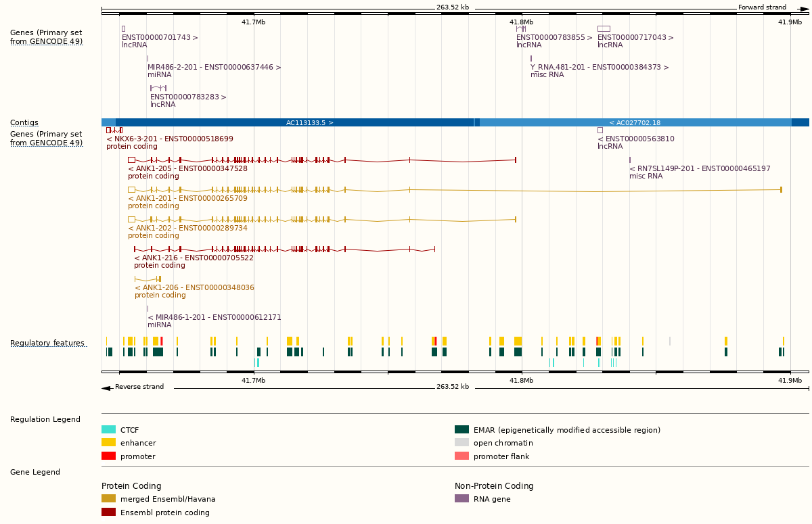Viewport: 812px width, 524px height.
Task: Click the RNA gene purple legend box
Action: coord(461,499)
